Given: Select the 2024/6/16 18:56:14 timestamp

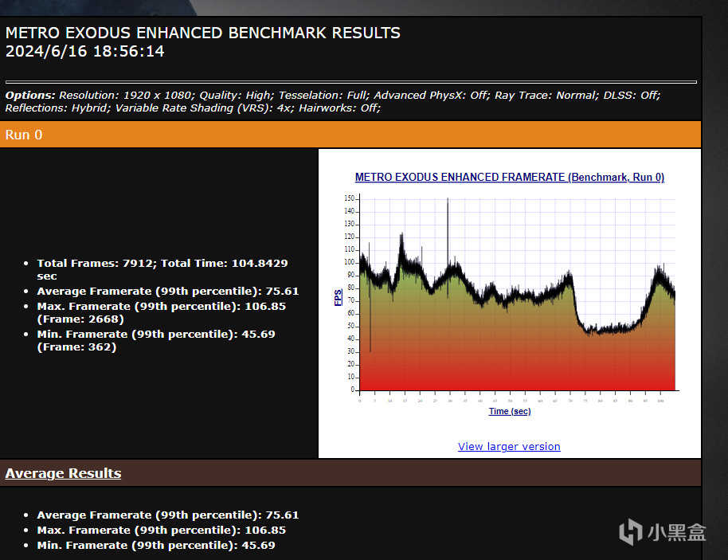Looking at the screenshot, I should pyautogui.click(x=84, y=51).
